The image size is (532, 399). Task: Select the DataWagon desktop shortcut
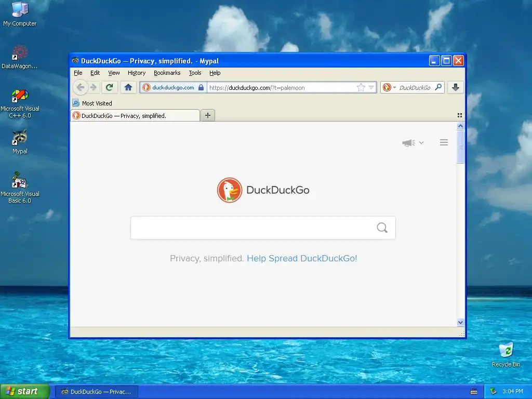[20, 57]
